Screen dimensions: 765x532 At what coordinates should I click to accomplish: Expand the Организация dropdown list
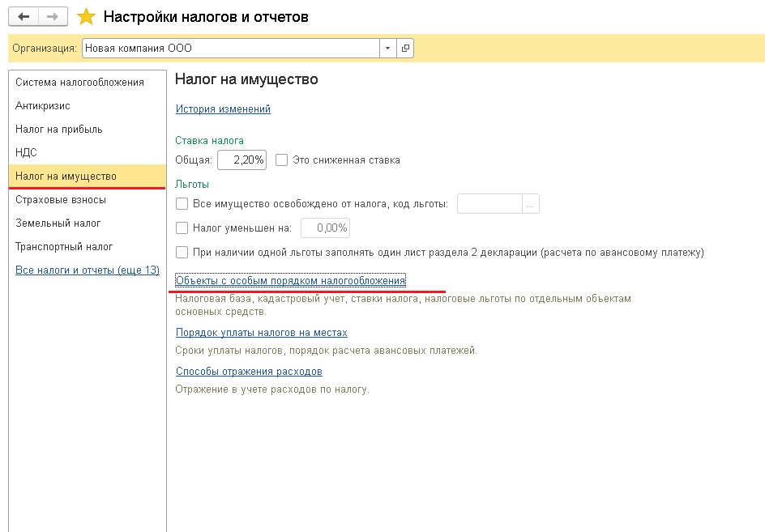387,49
